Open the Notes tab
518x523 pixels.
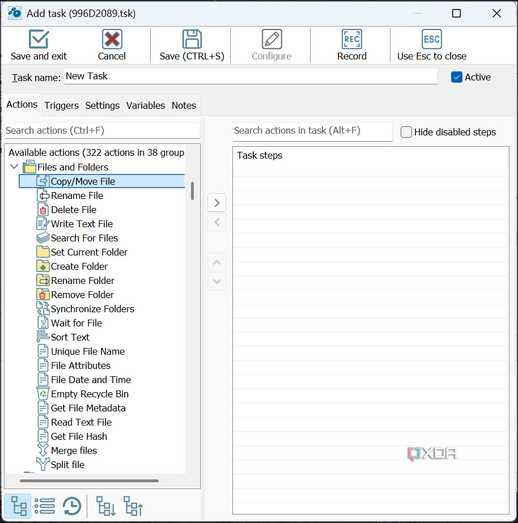pos(184,105)
